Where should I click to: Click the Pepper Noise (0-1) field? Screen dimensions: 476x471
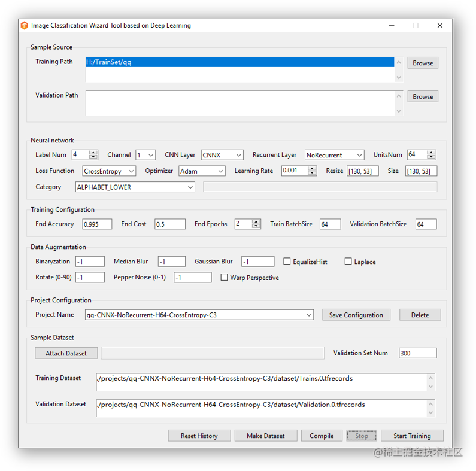pyautogui.click(x=193, y=277)
